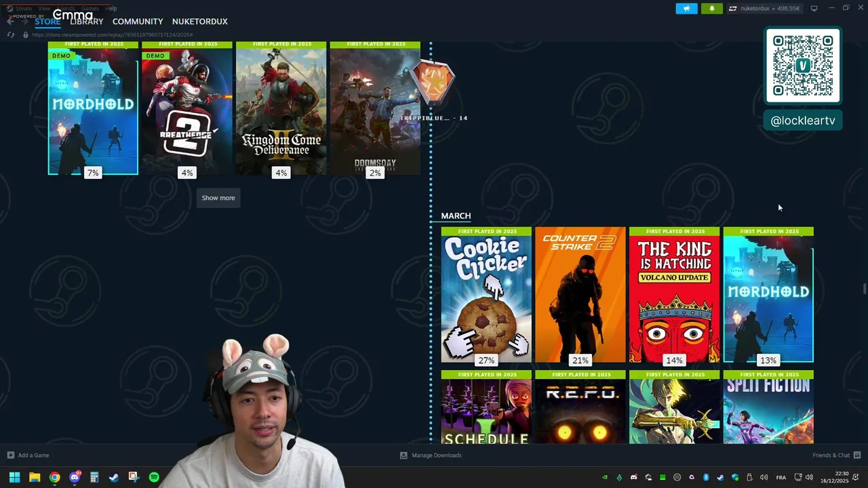Open the Doomsday game tile showing 2%
Image resolution: width=868 pixels, height=488 pixels.
375,108
